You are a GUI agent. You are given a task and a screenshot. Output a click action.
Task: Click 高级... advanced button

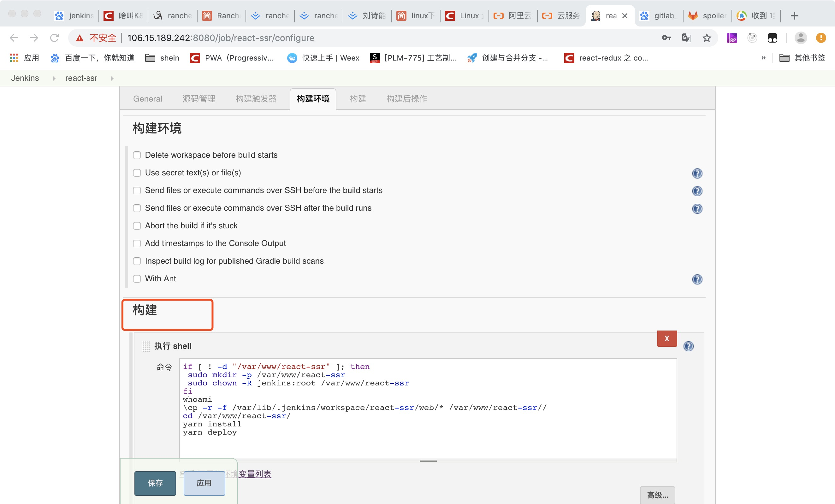coord(657,495)
